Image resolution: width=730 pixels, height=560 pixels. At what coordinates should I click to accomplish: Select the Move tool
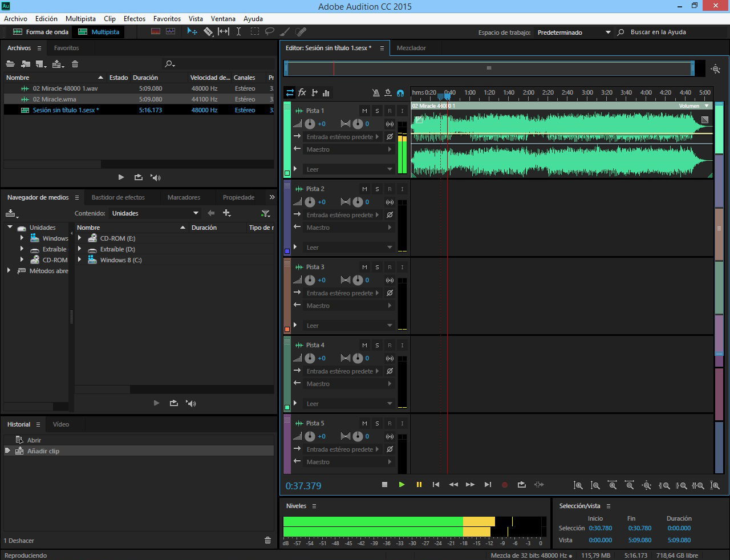coord(192,32)
